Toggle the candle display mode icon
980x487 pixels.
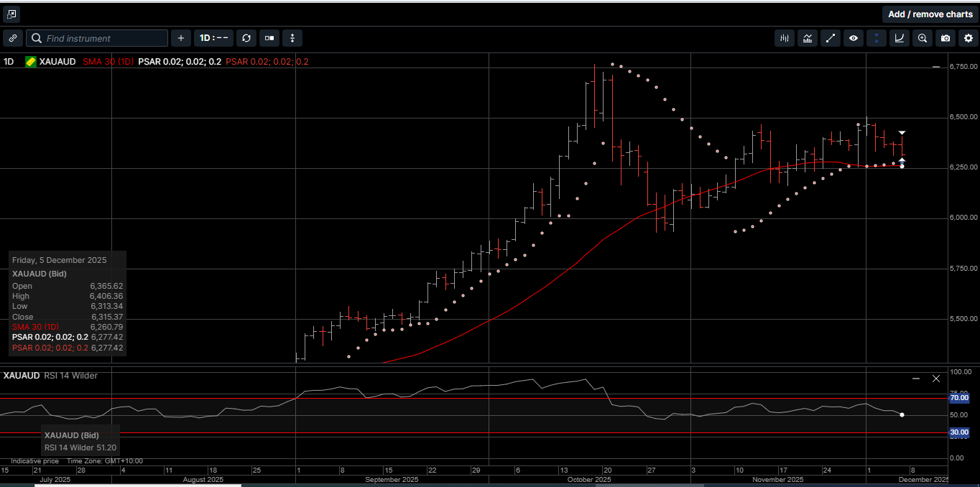coord(269,38)
